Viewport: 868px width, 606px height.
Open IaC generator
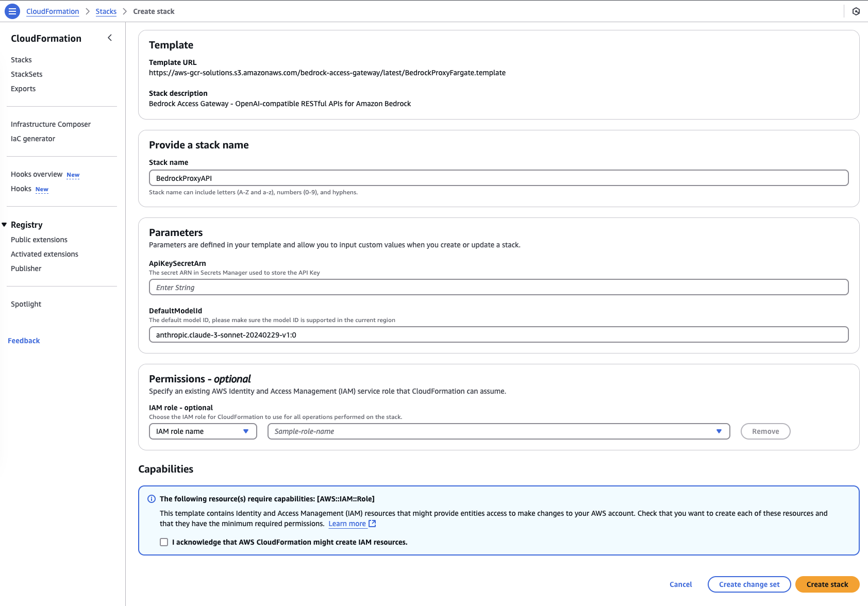33,139
